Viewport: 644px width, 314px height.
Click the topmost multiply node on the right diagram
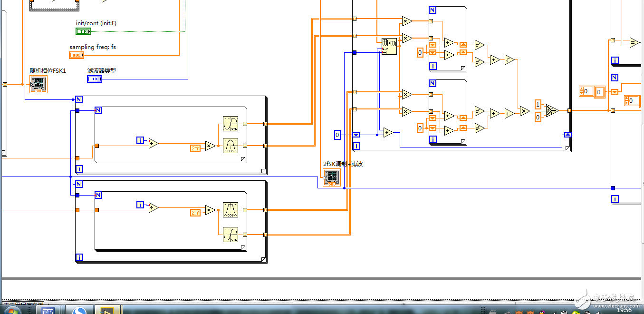pyautogui.click(x=406, y=20)
